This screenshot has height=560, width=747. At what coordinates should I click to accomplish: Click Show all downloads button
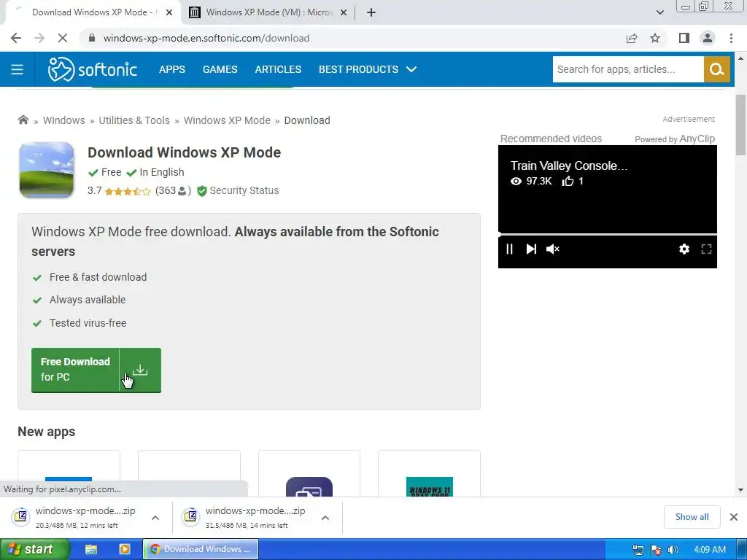[x=692, y=517]
